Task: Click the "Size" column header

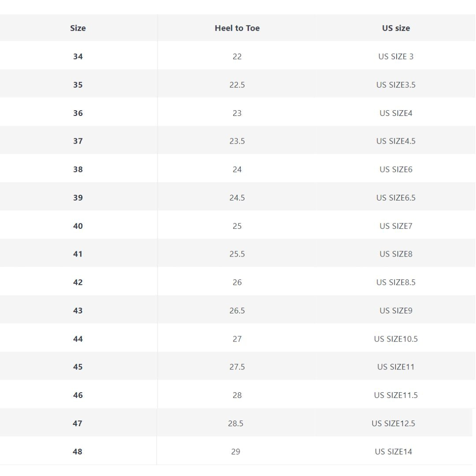Action: (78, 28)
